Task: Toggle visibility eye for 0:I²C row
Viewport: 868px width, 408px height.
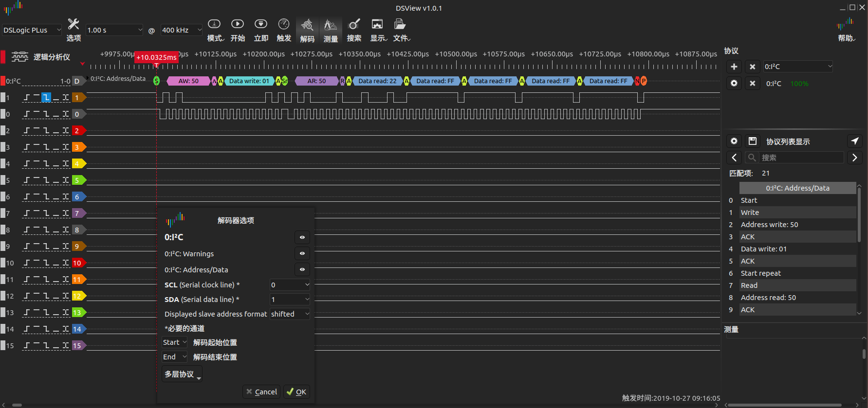Action: [x=302, y=237]
